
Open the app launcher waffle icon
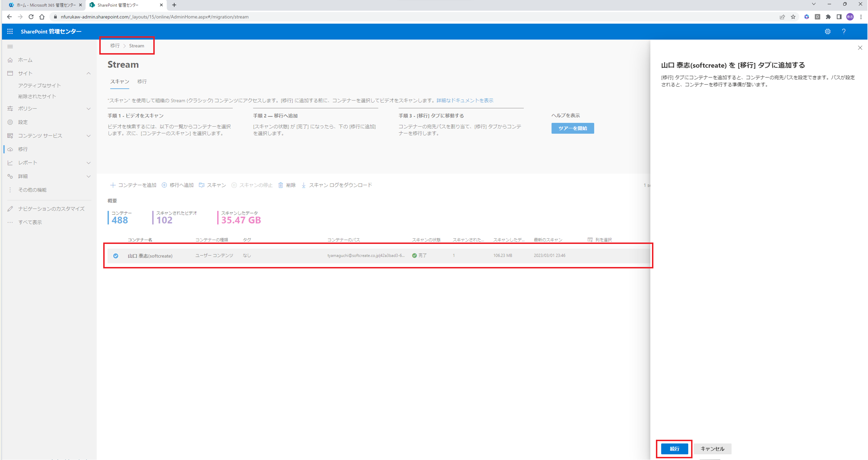click(10, 31)
